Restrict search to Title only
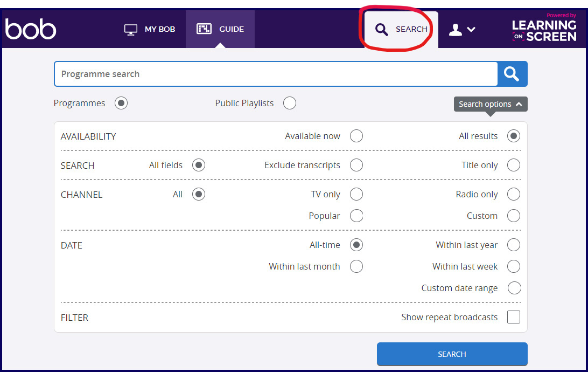 point(513,165)
